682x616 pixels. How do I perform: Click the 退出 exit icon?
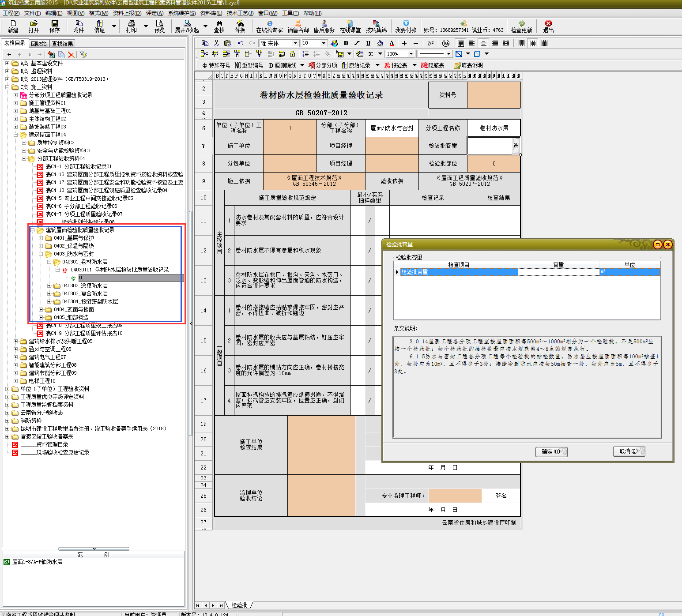tap(548, 26)
